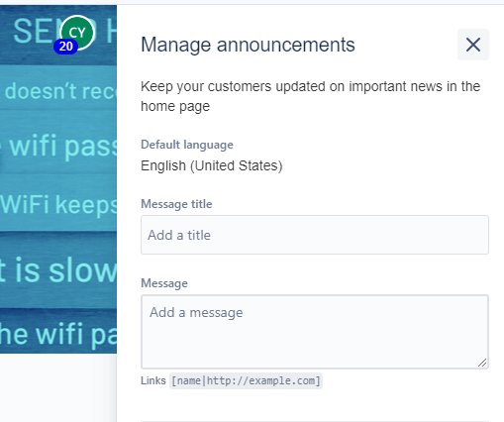The width and height of the screenshot is (504, 422).
Task: Click the 'Keep your customers updated' description
Action: click(x=310, y=96)
